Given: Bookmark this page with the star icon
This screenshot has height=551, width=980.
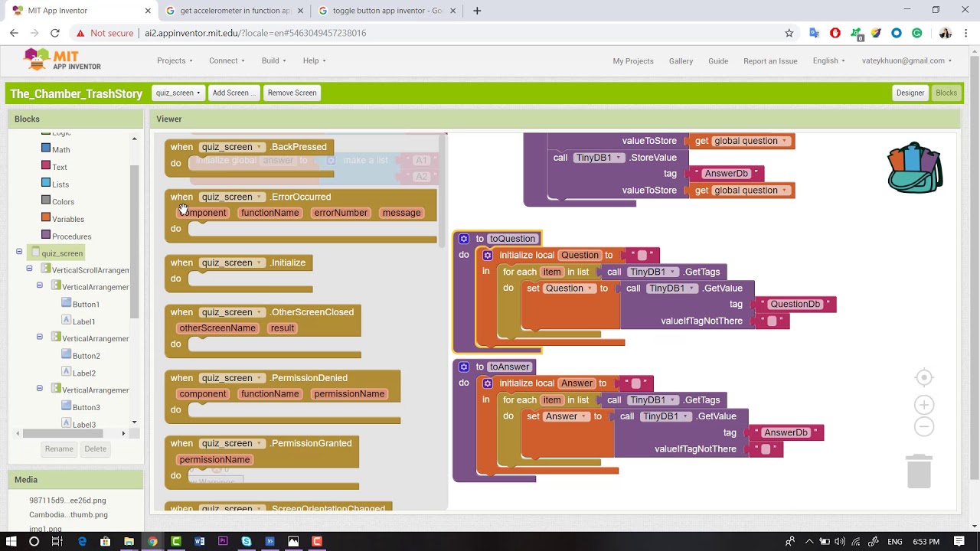Looking at the screenshot, I should pyautogui.click(x=789, y=33).
